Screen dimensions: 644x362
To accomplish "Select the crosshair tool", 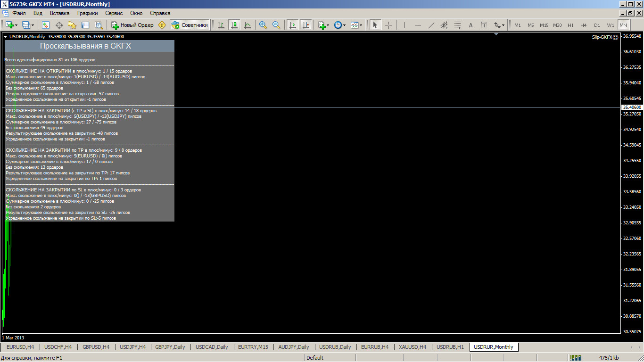I will click(388, 25).
